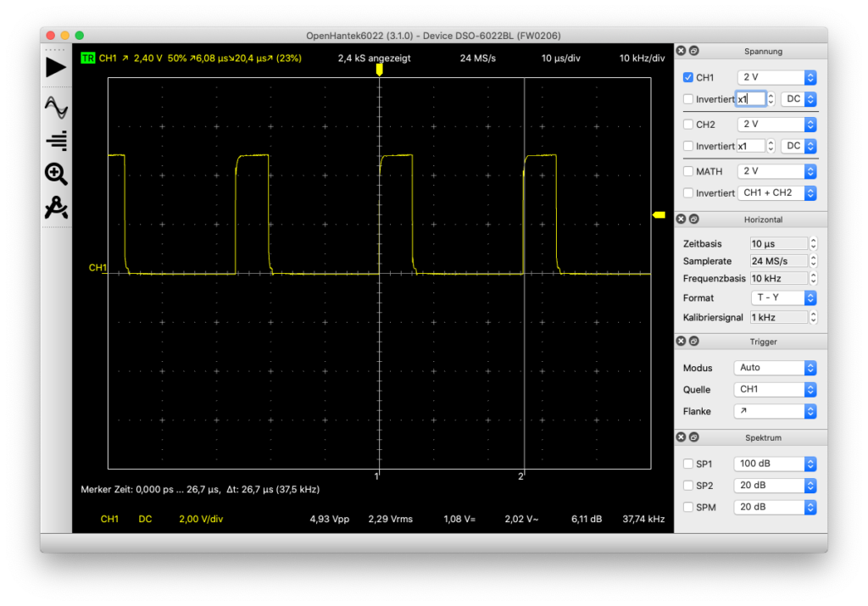Open the SP2 20 dB dropdown
Screen dimensions: 868x606
pos(775,486)
